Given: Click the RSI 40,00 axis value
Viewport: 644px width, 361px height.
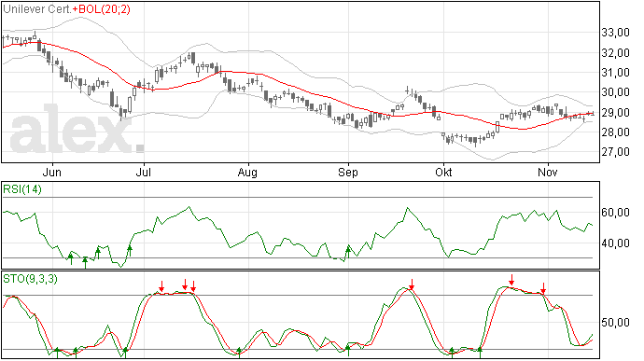Looking at the screenshot, I should point(616,243).
